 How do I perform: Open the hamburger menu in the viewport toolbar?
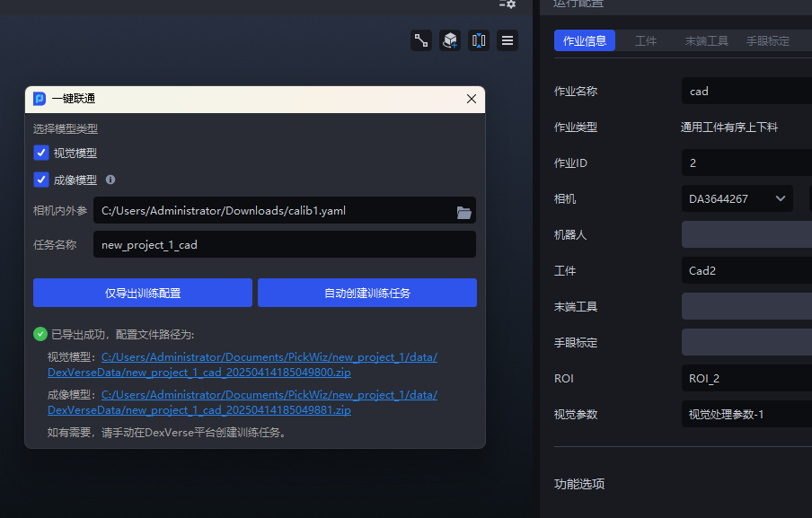[x=507, y=40]
